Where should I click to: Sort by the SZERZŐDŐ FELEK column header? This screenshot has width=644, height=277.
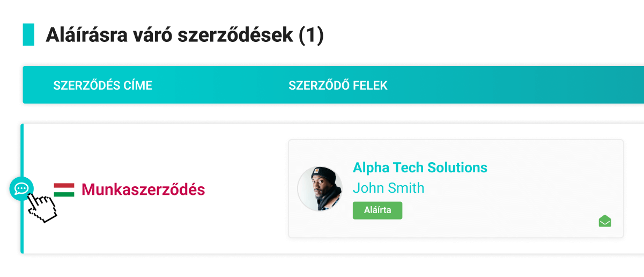(338, 85)
